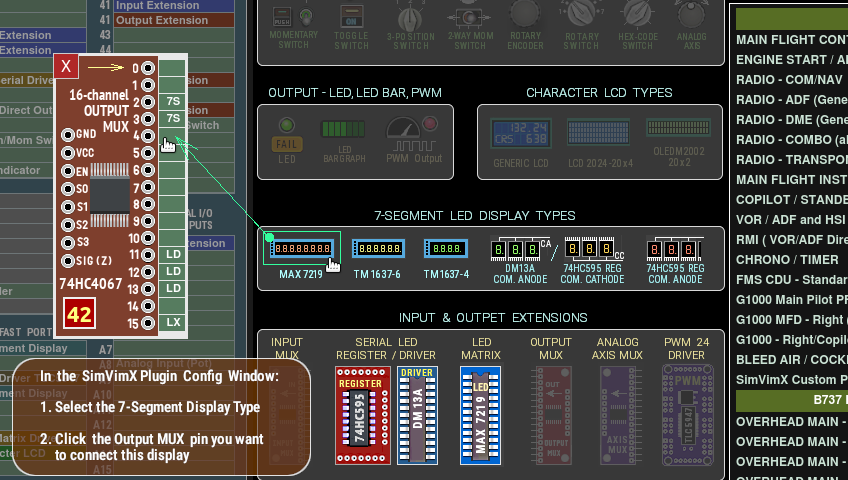This screenshot has height=480, width=848.
Task: Click the TLC5947 PWM 24 driver board
Action: pyautogui.click(x=687, y=414)
